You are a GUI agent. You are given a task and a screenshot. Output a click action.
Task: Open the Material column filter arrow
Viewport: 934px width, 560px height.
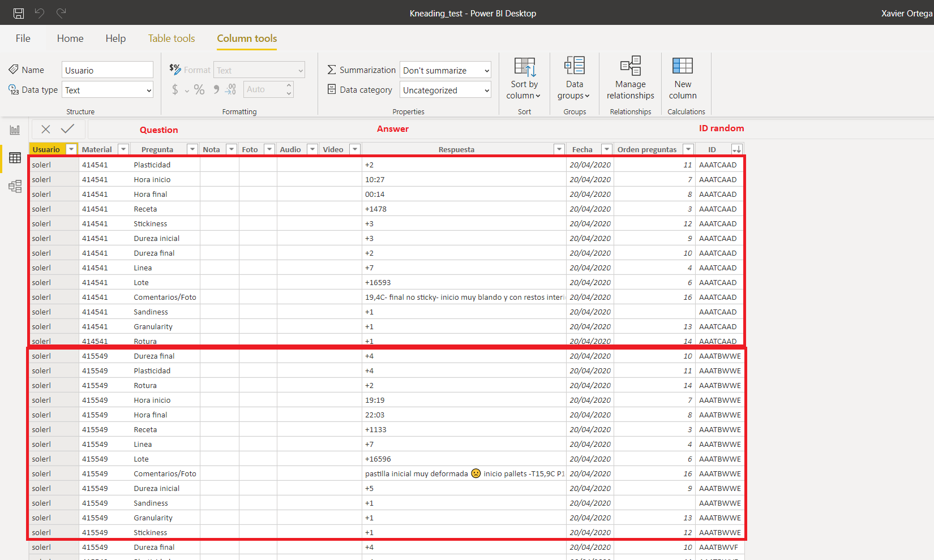pyautogui.click(x=124, y=149)
